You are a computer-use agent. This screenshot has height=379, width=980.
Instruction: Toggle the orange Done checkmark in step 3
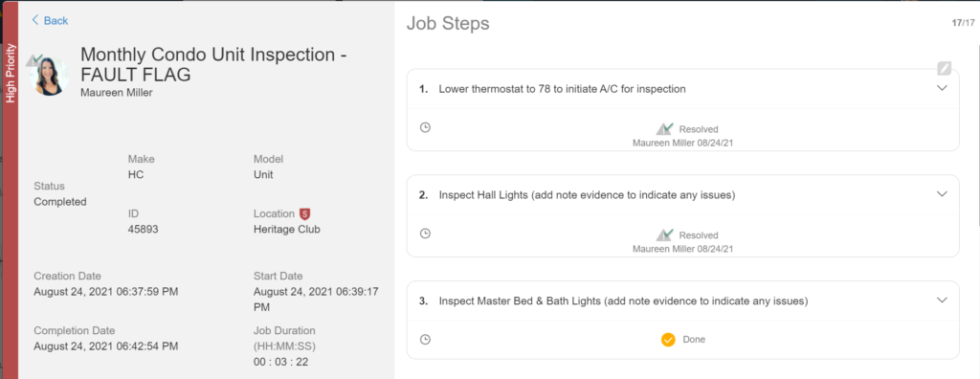[x=668, y=340]
